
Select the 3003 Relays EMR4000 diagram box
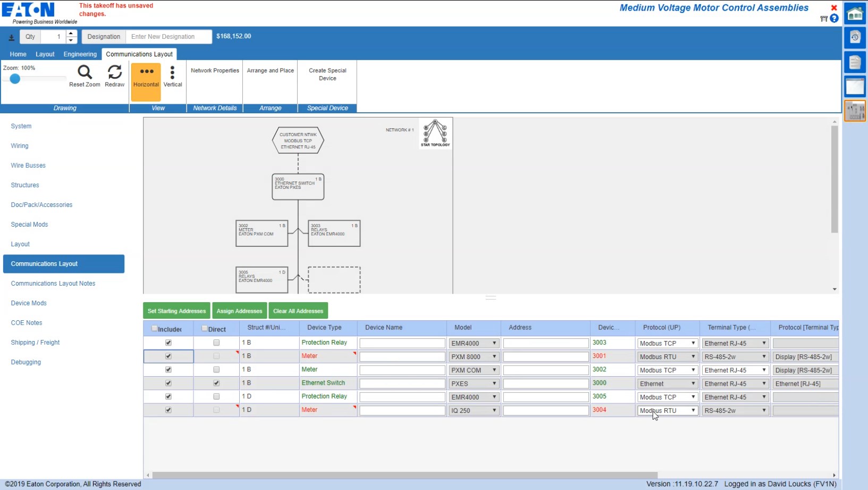pyautogui.click(x=334, y=234)
